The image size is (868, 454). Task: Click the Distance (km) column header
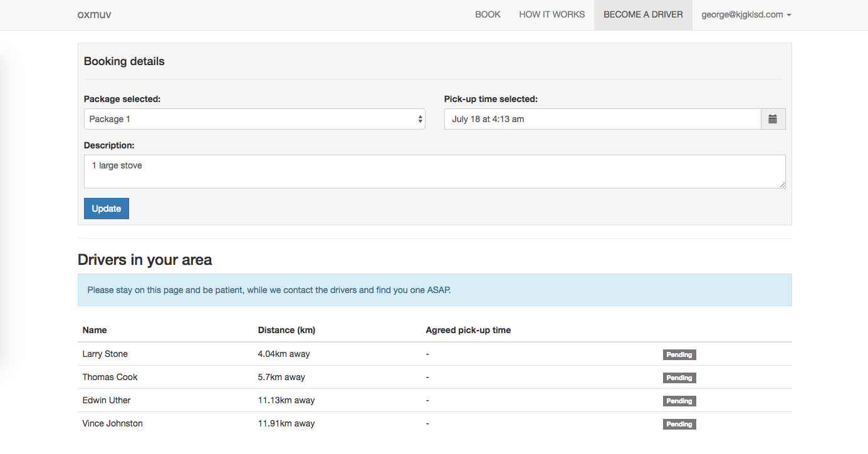(x=286, y=330)
